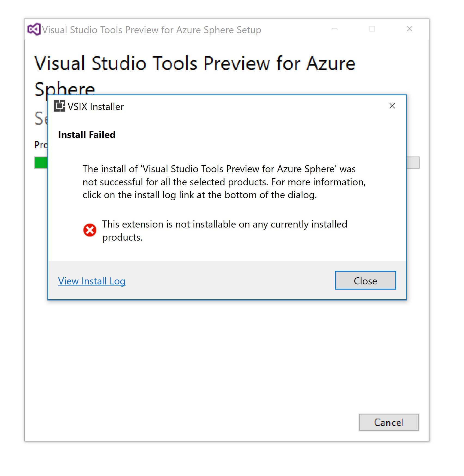Click the partially hidden 'Pro' progress label
This screenshot has height=476, width=464.
click(x=41, y=145)
